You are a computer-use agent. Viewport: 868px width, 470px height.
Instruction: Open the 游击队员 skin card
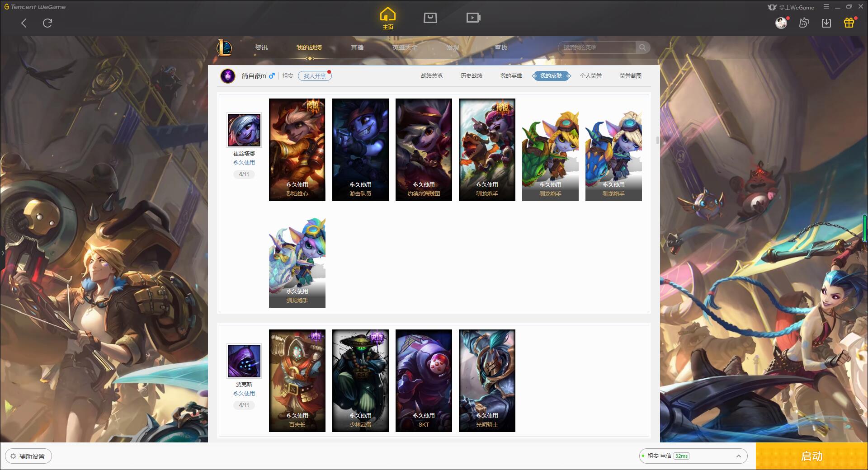coord(360,150)
